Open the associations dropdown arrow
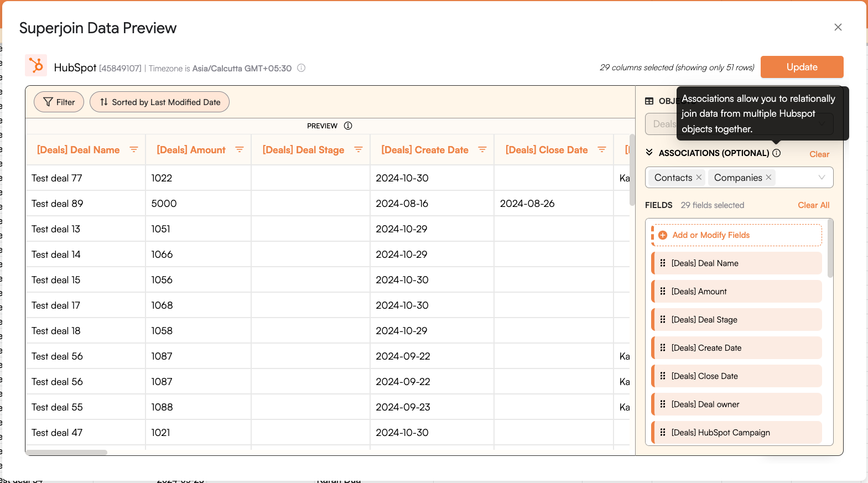Image resolution: width=868 pixels, height=483 pixels. click(822, 177)
